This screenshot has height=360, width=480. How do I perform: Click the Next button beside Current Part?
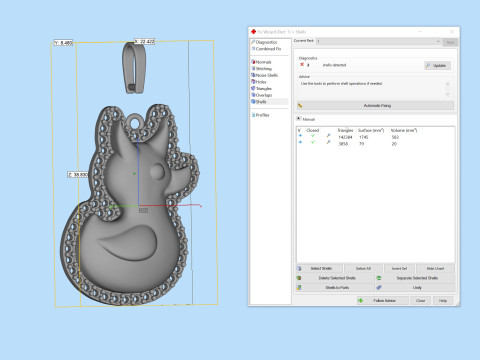(x=450, y=42)
